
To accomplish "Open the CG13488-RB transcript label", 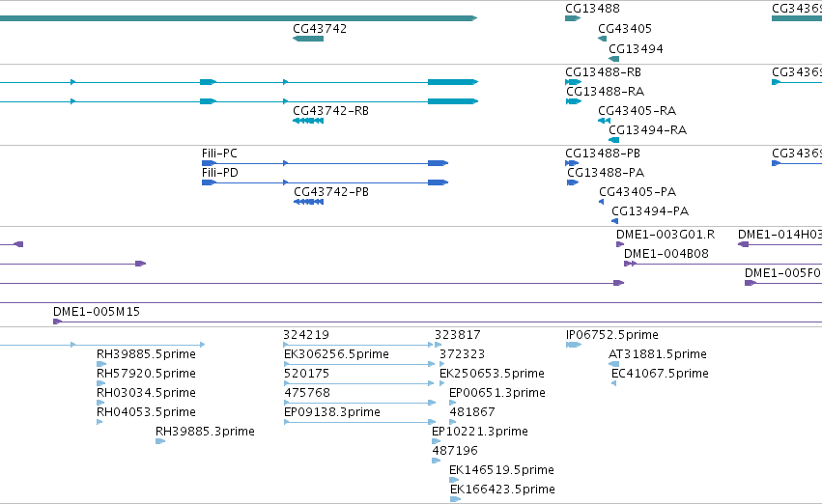I will (603, 71).
